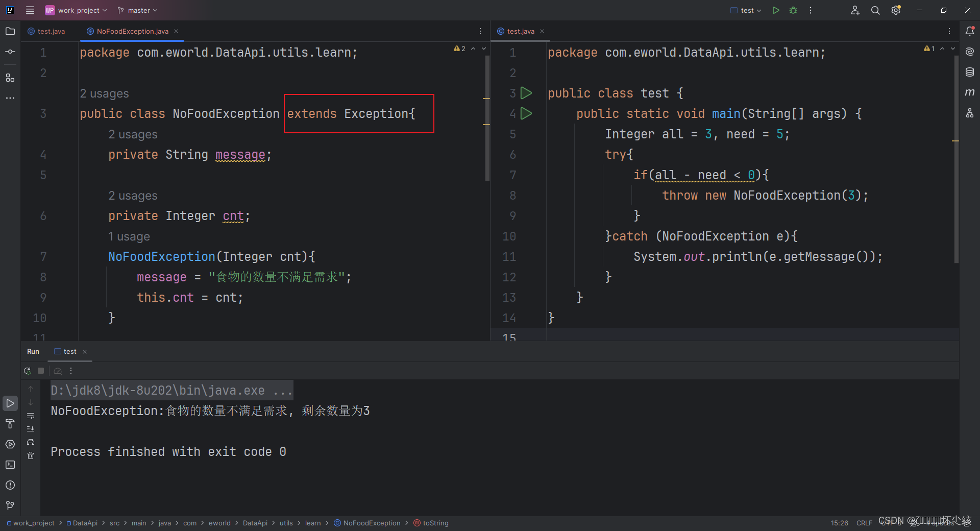Print the console output

coord(31,442)
